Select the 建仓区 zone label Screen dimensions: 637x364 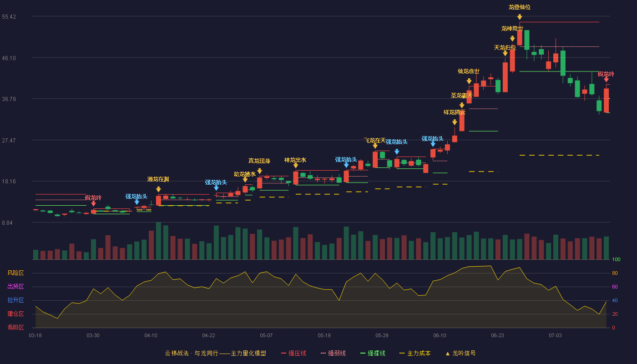15,314
